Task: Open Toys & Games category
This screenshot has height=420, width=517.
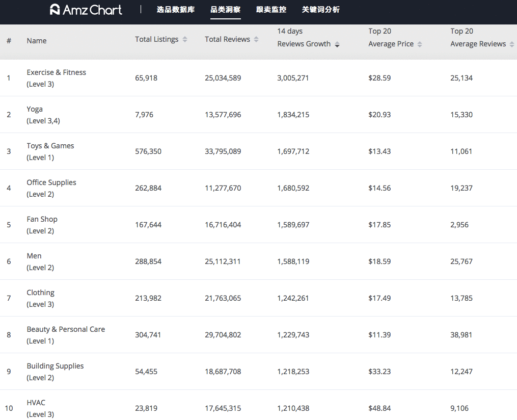Action: [x=50, y=146]
